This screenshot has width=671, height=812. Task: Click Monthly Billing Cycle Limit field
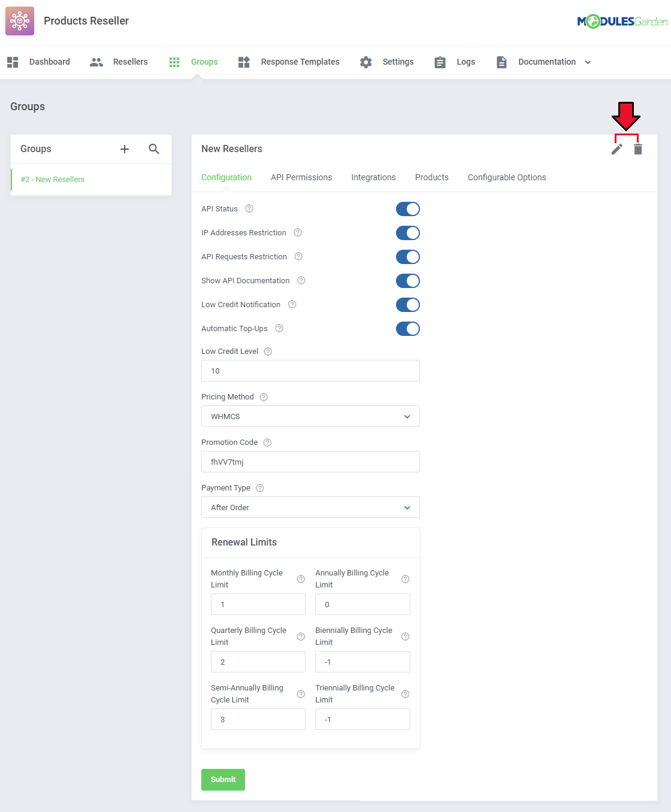tap(258, 604)
